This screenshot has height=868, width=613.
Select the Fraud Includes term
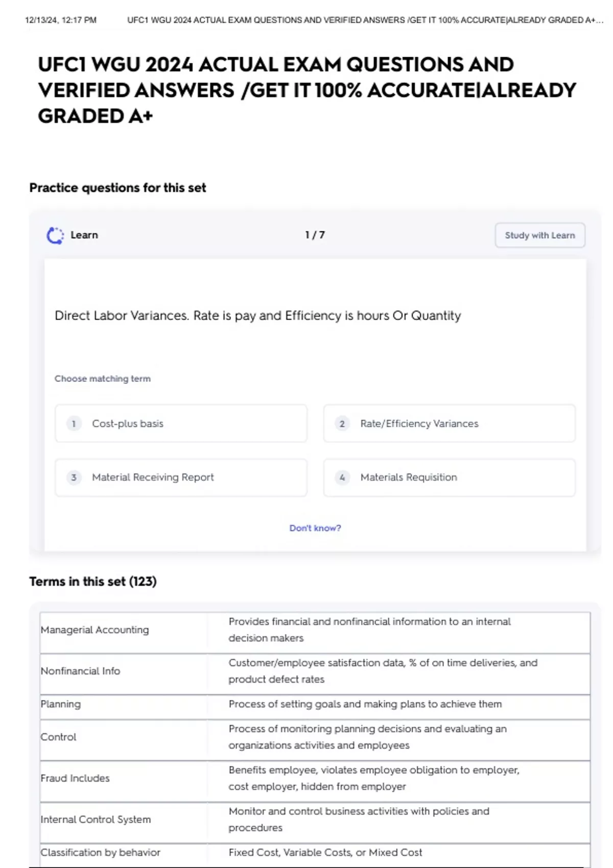click(x=75, y=778)
